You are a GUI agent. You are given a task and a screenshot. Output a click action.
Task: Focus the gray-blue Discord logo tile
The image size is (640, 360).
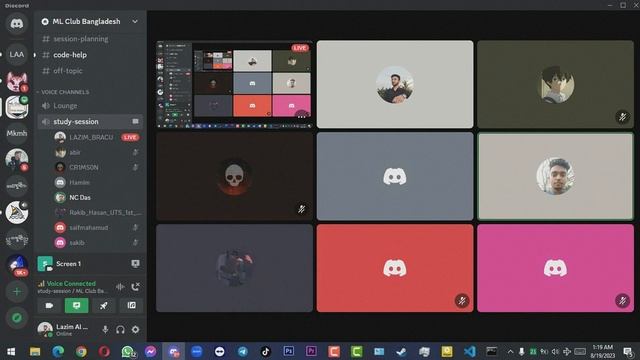(395, 176)
